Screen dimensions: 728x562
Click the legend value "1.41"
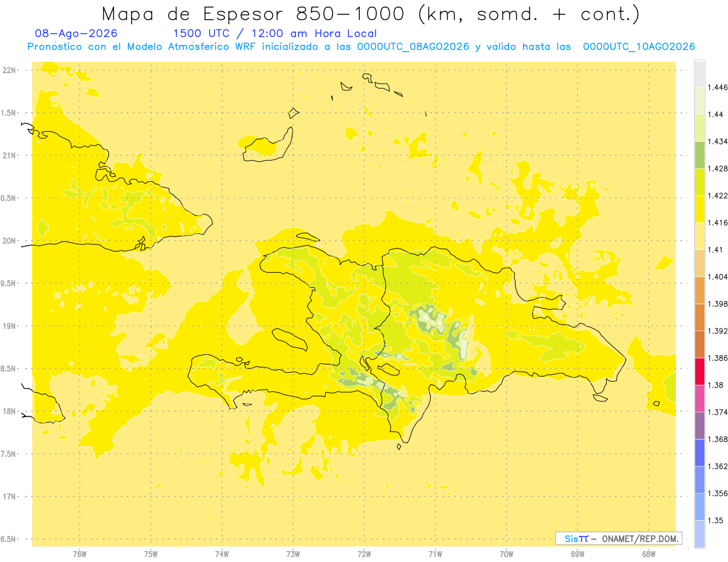[715, 250]
